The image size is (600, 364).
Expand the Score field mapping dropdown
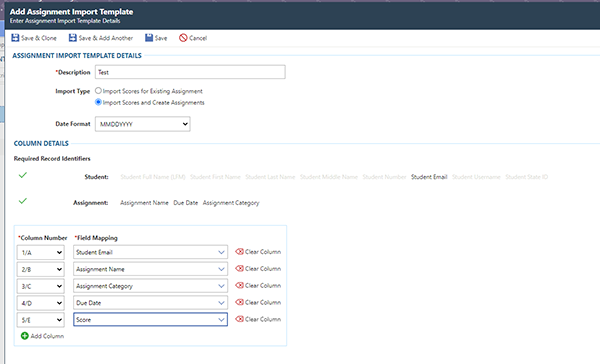point(221,320)
